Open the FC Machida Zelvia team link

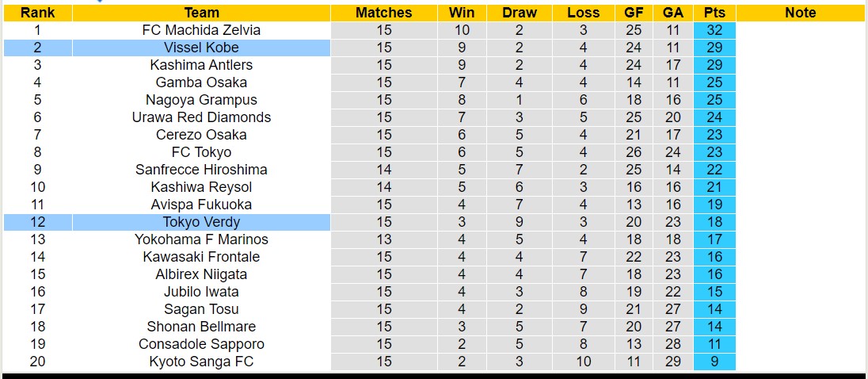[x=201, y=30]
